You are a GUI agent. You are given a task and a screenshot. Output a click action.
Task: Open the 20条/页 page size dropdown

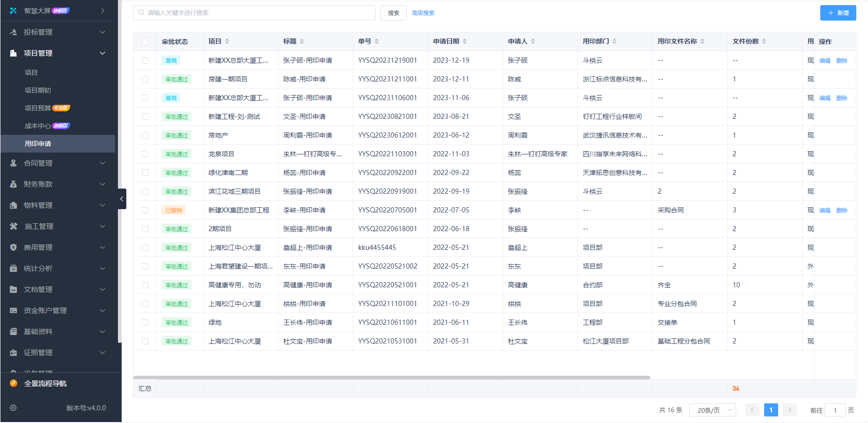(x=712, y=409)
